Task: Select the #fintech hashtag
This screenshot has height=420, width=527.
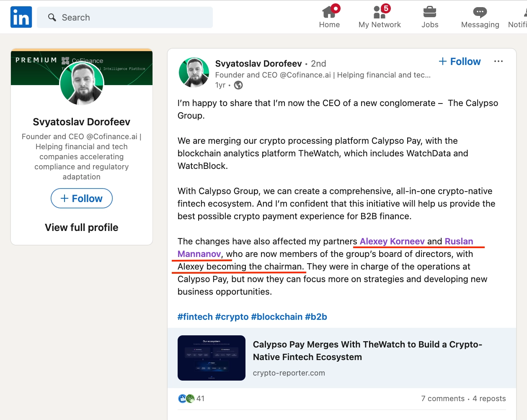Action: pos(195,317)
